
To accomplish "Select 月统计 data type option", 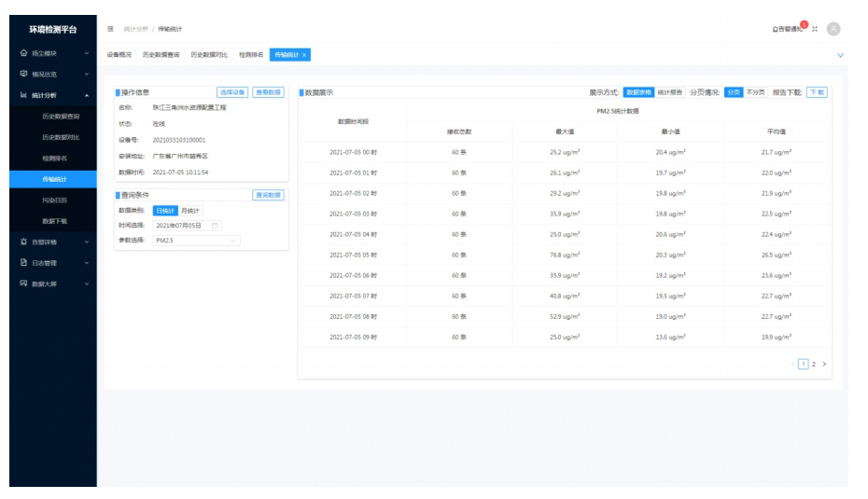I will [x=190, y=211].
